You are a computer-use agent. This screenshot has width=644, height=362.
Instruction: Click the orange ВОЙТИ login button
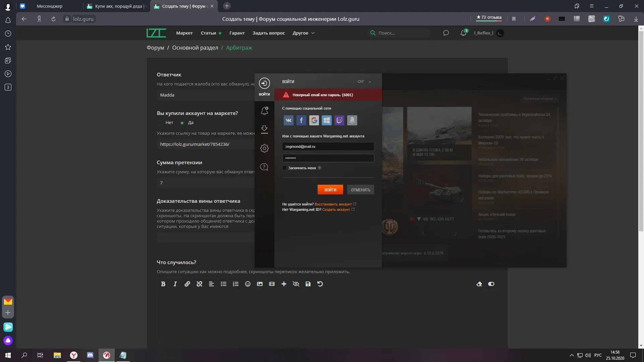(x=330, y=190)
